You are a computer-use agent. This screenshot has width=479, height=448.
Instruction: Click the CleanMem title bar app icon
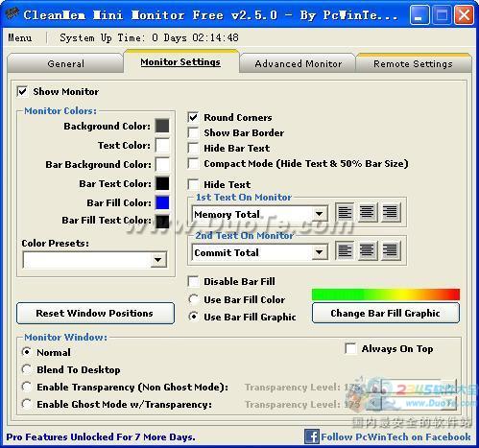click(12, 13)
